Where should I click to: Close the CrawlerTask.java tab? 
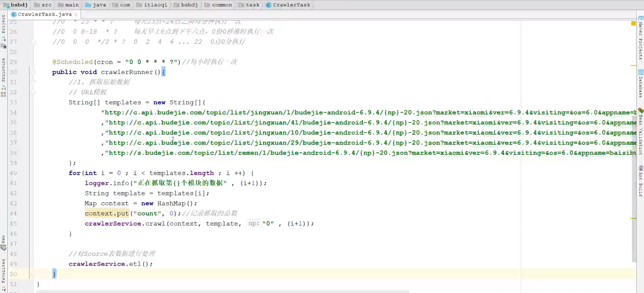tap(76, 15)
